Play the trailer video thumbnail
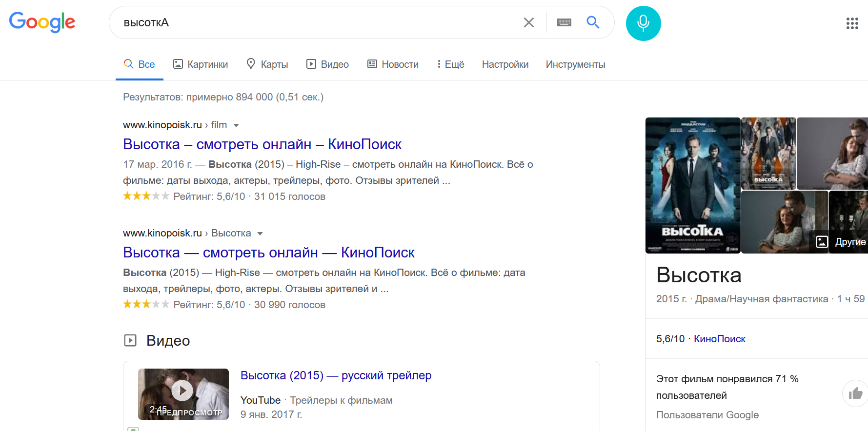Screen dimensions: 868x431 tap(183, 394)
